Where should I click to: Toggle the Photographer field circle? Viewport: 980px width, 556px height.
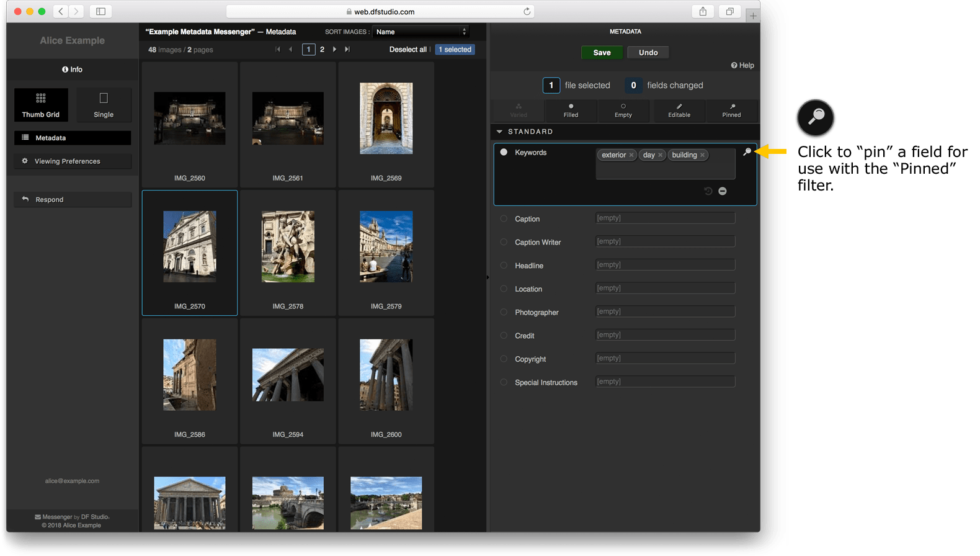[504, 312]
